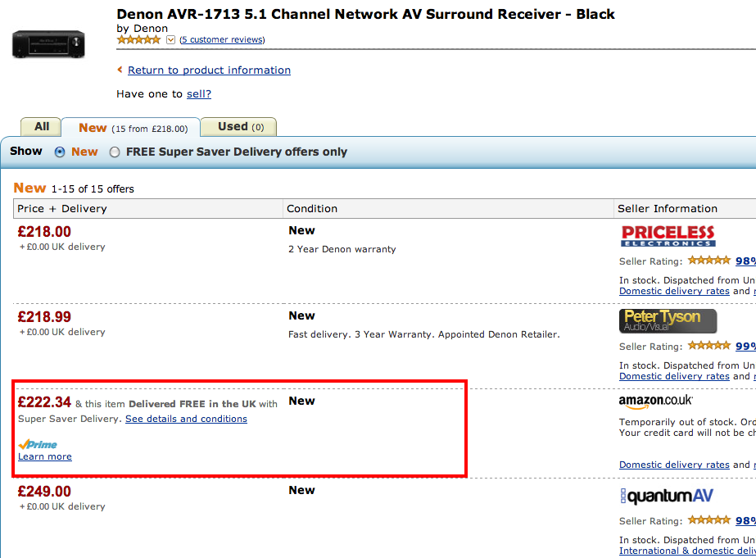Viewport: 756px width, 558px height.
Task: Click the 'sell?' link
Action: pyautogui.click(x=198, y=94)
